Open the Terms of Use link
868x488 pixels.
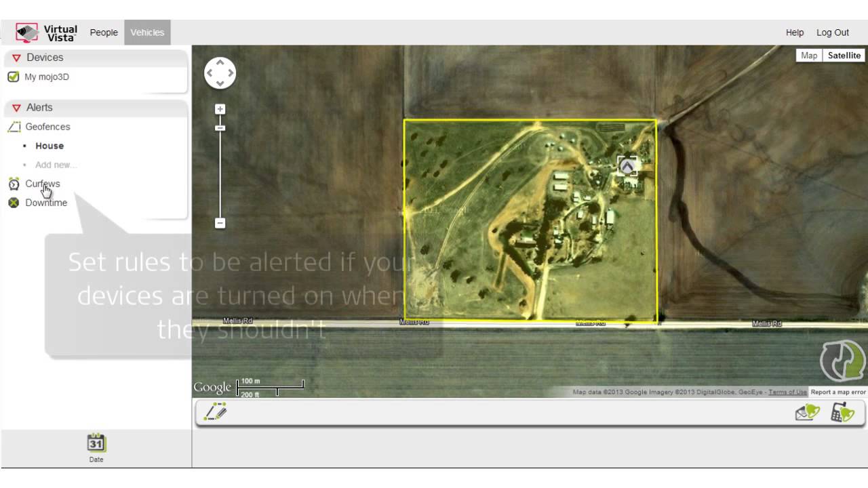787,392
